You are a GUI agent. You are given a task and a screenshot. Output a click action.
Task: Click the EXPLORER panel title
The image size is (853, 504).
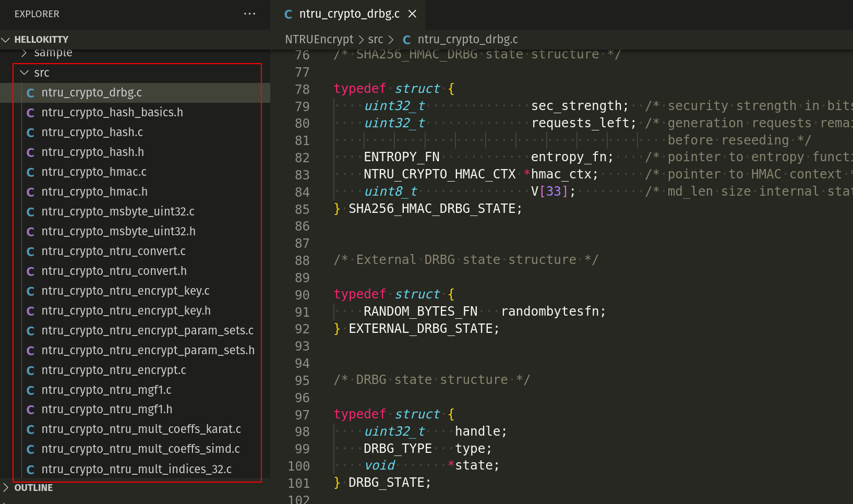coord(37,14)
